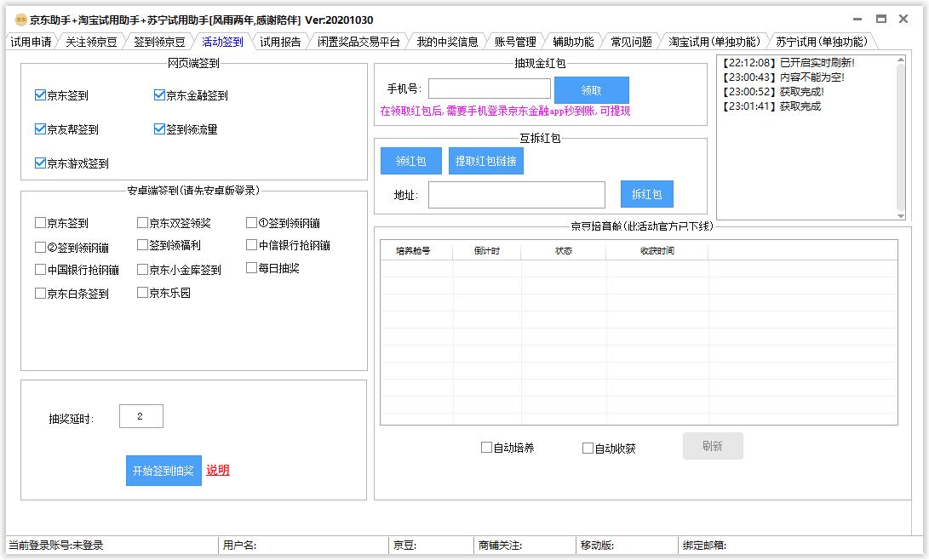
Task: Enable 京东双签领奖 checkbox
Action: click(142, 223)
